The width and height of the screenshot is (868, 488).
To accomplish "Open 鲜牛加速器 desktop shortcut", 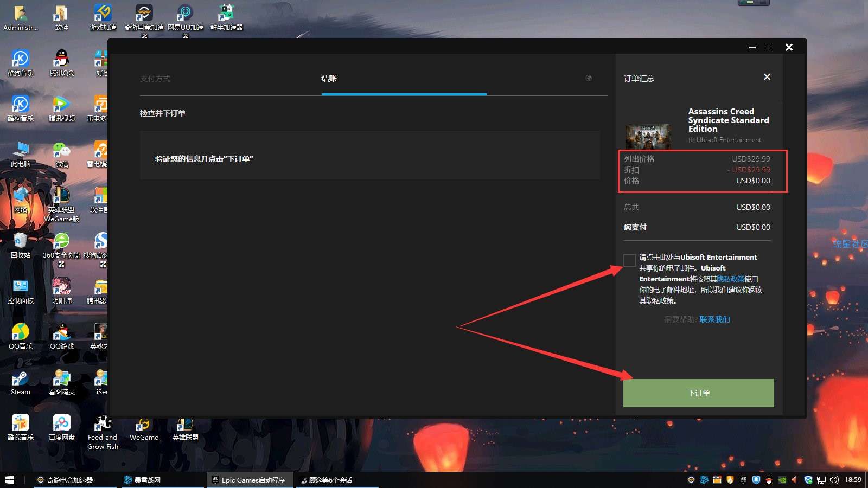I will (x=227, y=18).
